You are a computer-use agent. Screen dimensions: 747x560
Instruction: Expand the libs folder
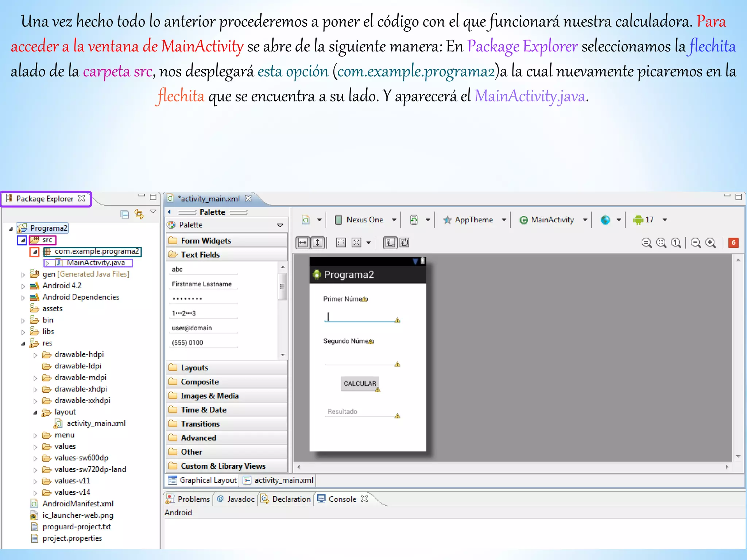23,332
